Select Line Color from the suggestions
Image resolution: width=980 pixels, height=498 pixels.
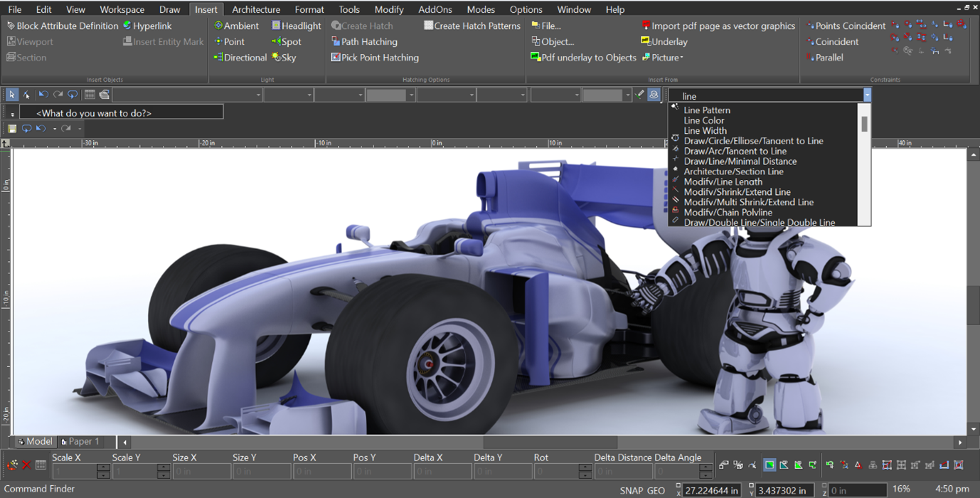(704, 120)
